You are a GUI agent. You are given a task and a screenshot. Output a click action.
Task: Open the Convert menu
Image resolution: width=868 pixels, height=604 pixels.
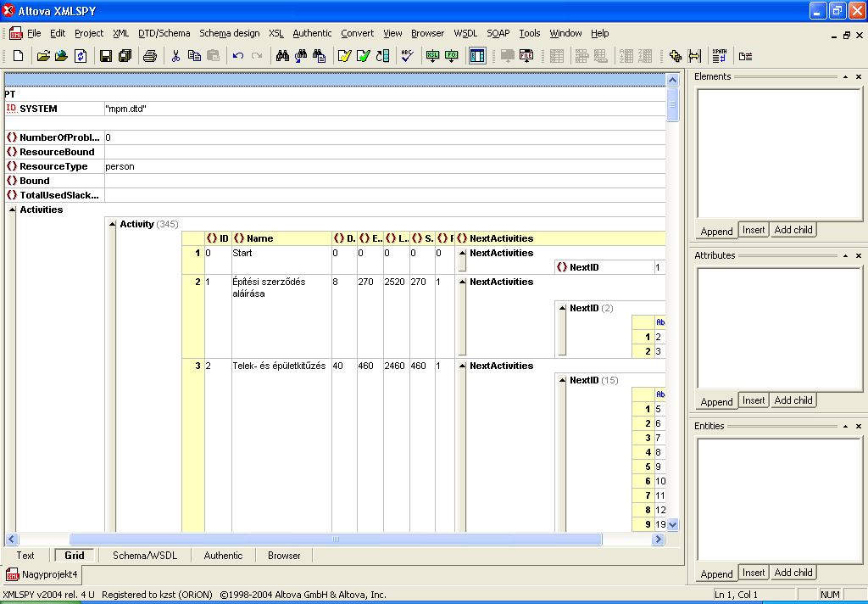pyautogui.click(x=357, y=33)
